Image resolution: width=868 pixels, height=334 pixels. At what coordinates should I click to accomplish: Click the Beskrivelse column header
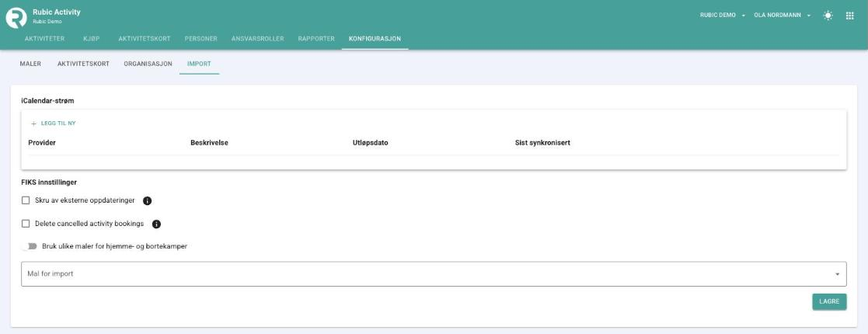pyautogui.click(x=209, y=143)
